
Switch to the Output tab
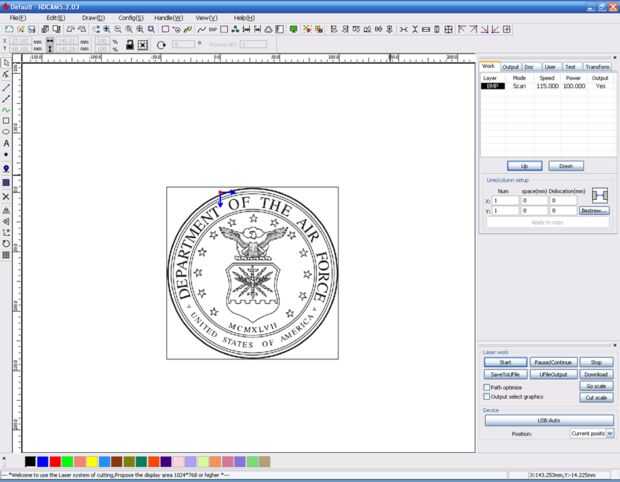pos(511,67)
